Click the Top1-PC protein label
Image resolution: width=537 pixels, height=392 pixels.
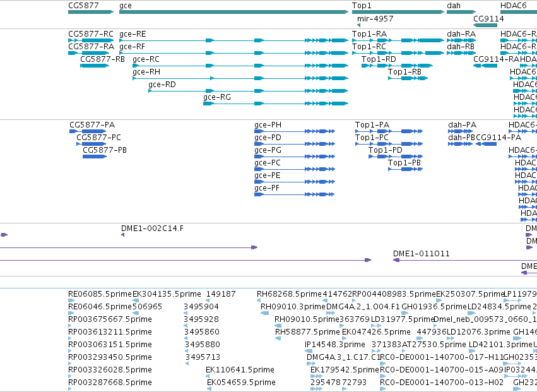point(372,138)
